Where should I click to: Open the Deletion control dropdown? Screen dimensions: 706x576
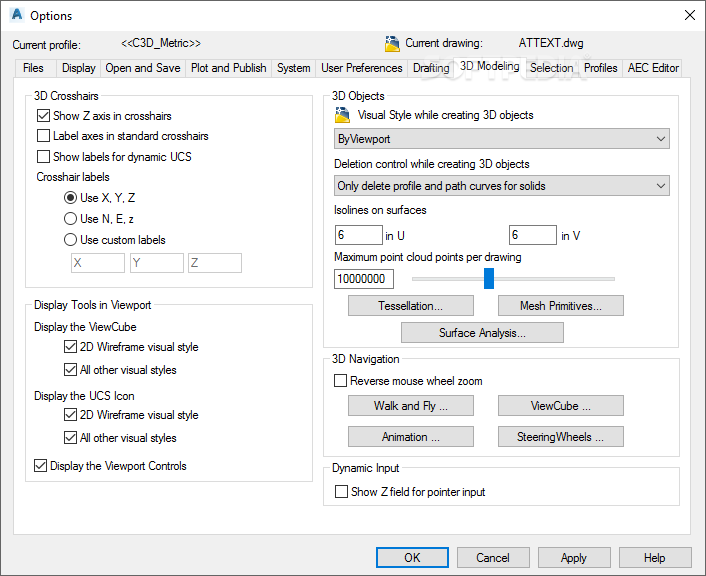point(502,186)
